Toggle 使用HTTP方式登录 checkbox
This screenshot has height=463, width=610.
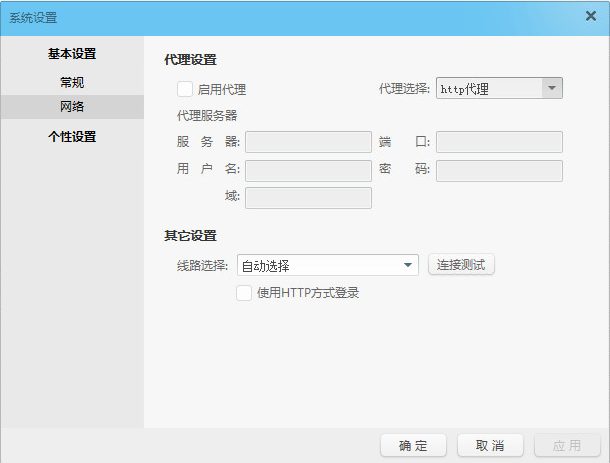(243, 293)
